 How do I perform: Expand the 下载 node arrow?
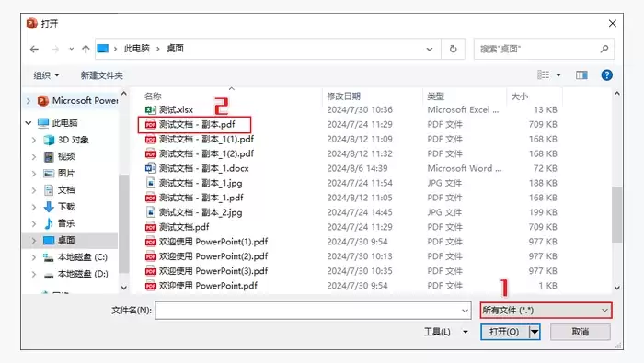pos(34,207)
